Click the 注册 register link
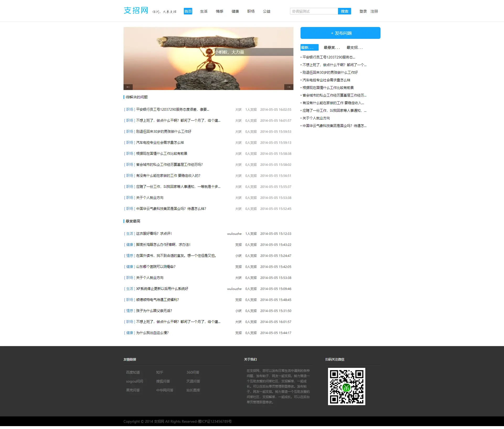This screenshot has width=504, height=429. [374, 11]
